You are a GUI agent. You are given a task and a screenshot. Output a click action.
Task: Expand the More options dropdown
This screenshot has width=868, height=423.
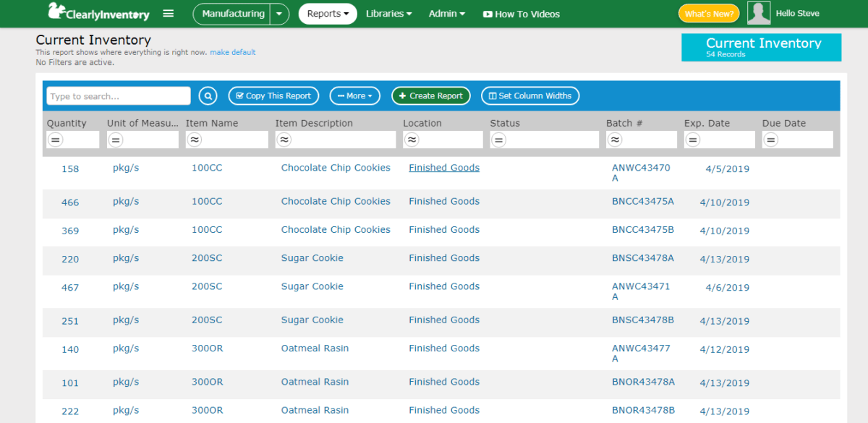(354, 96)
